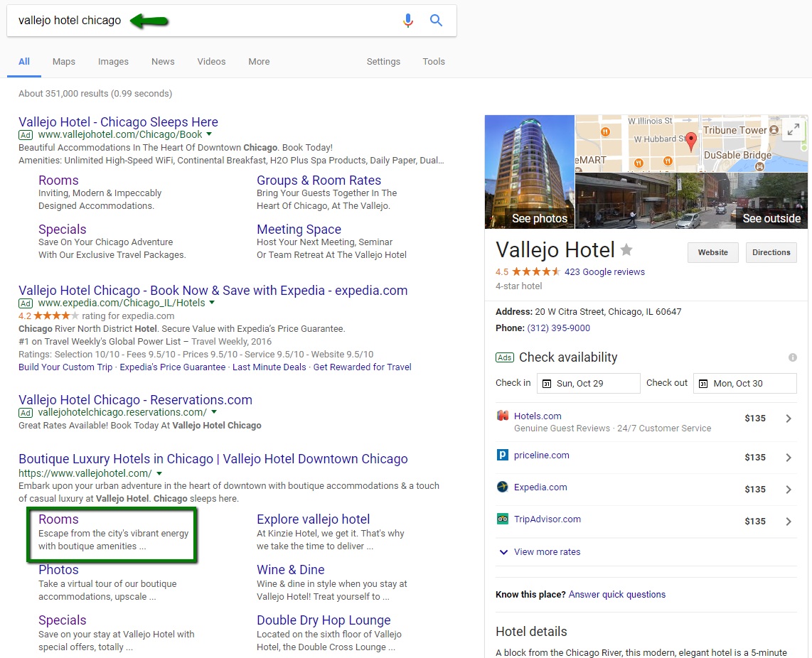The width and height of the screenshot is (812, 658).
Task: Open search Settings
Action: point(383,62)
